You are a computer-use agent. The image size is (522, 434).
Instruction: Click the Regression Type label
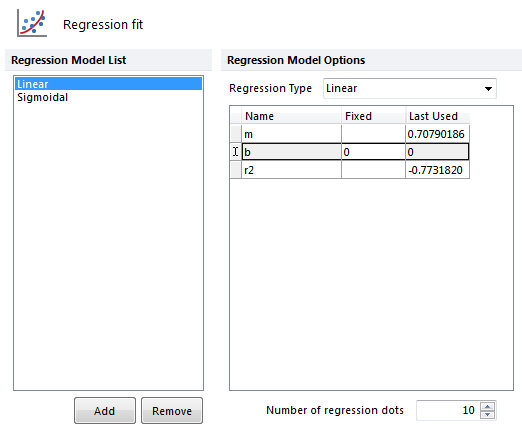point(270,88)
